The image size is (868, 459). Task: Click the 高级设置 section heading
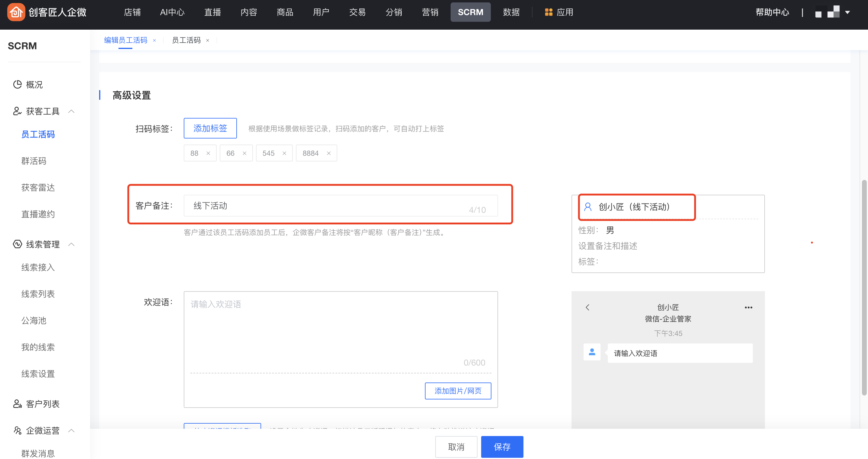(x=131, y=95)
